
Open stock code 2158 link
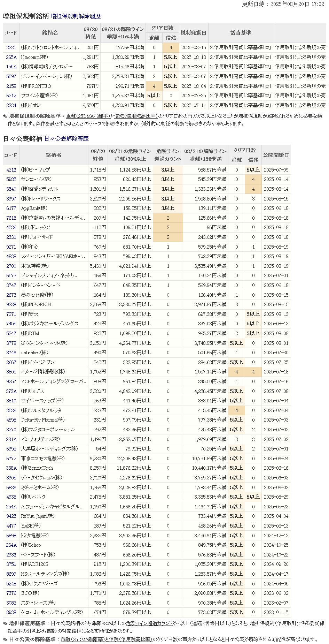coord(11,86)
